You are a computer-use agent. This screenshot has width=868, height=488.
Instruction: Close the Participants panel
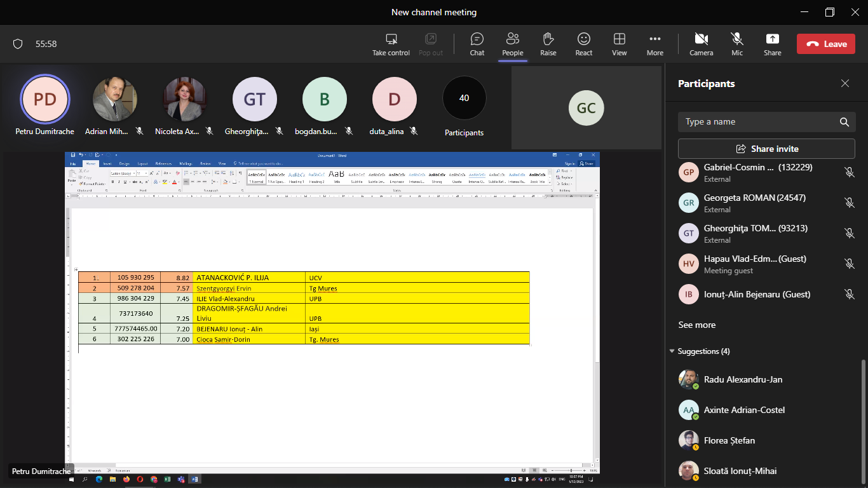tap(844, 83)
